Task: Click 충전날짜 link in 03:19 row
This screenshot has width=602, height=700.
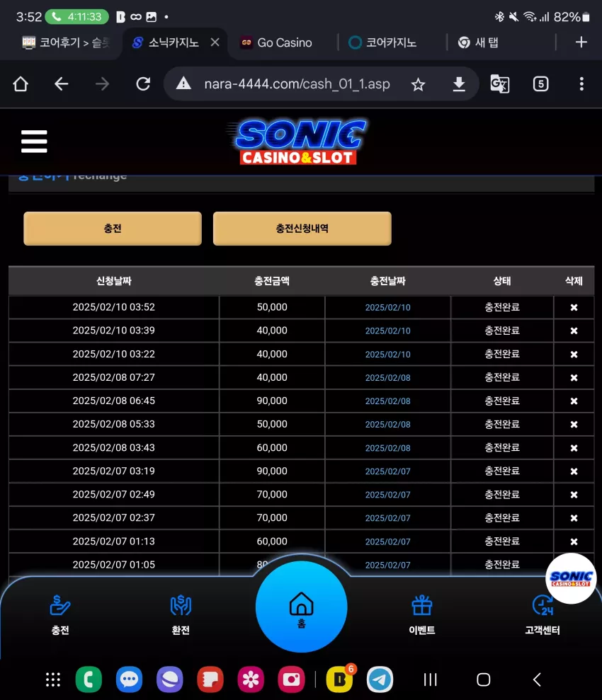Action: point(387,471)
